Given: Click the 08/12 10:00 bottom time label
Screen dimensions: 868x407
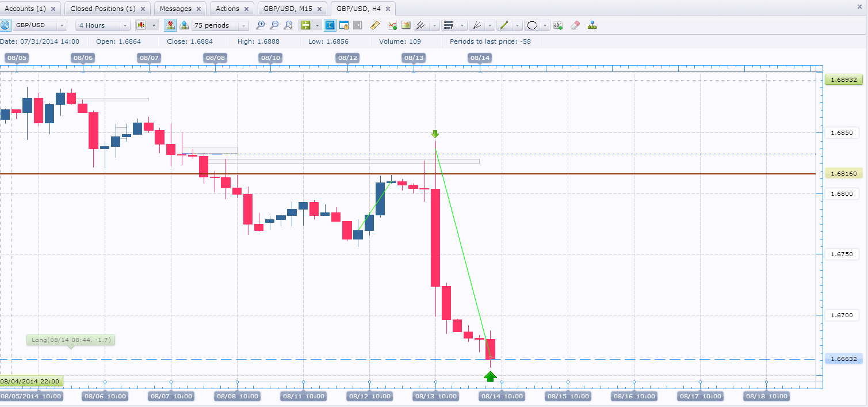Looking at the screenshot, I should [369, 396].
